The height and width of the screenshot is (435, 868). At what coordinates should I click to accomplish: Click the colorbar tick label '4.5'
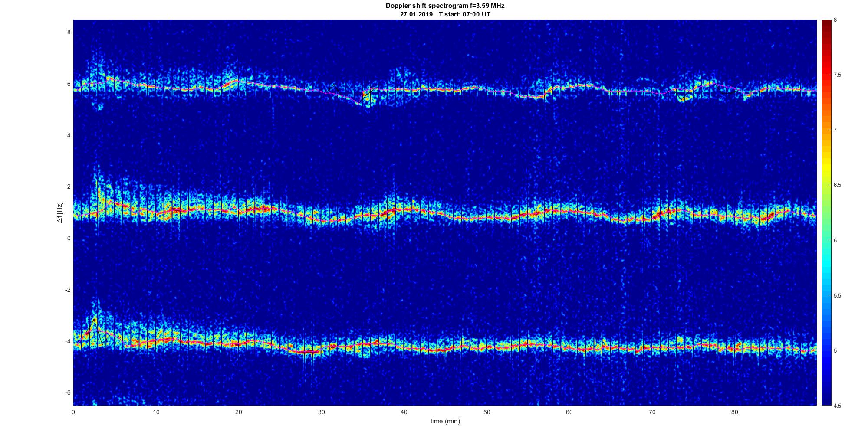(838, 406)
